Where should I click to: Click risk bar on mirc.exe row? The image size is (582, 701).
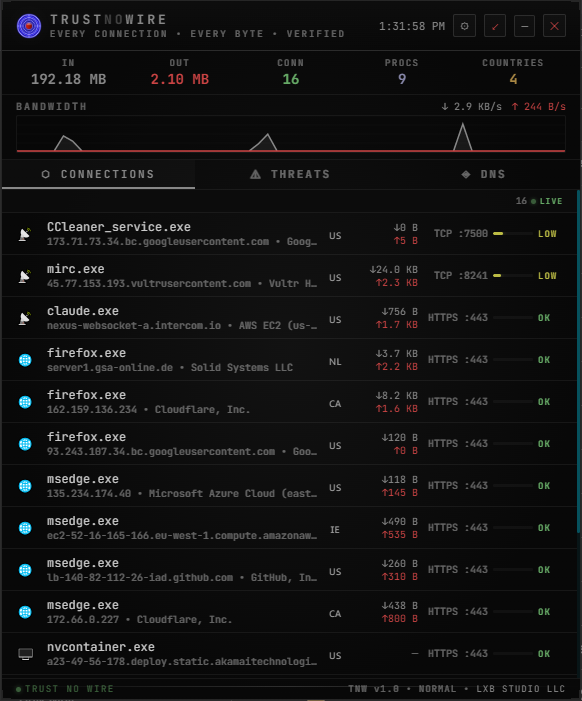click(x=513, y=276)
